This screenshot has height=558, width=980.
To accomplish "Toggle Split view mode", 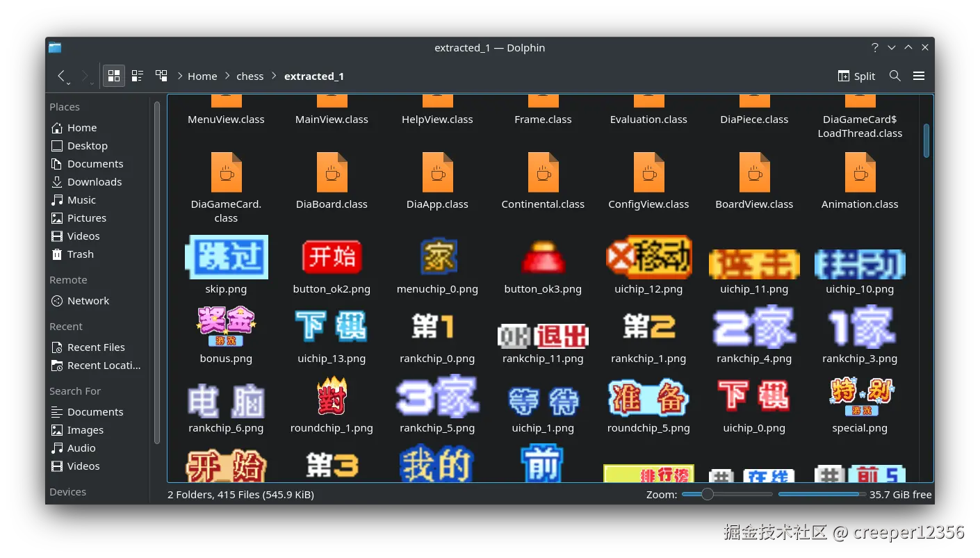I will click(856, 76).
